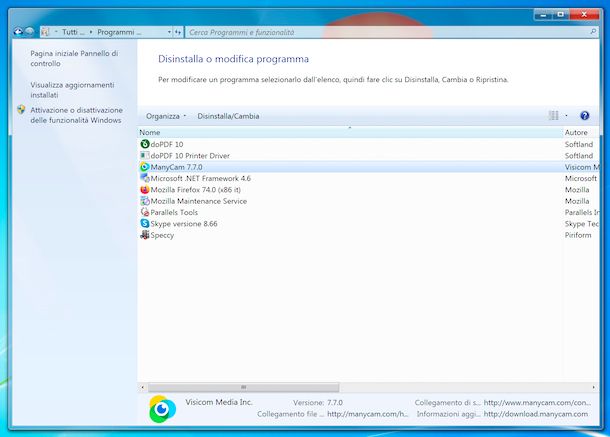Viewport: 610px width, 437px height.
Task: Minimize the Programs window
Action: [x=543, y=15]
